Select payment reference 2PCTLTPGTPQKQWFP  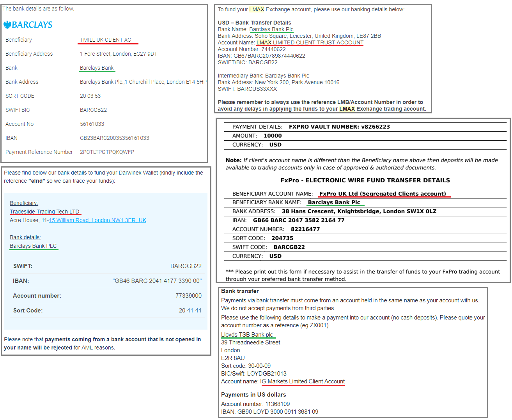pyautogui.click(x=107, y=152)
